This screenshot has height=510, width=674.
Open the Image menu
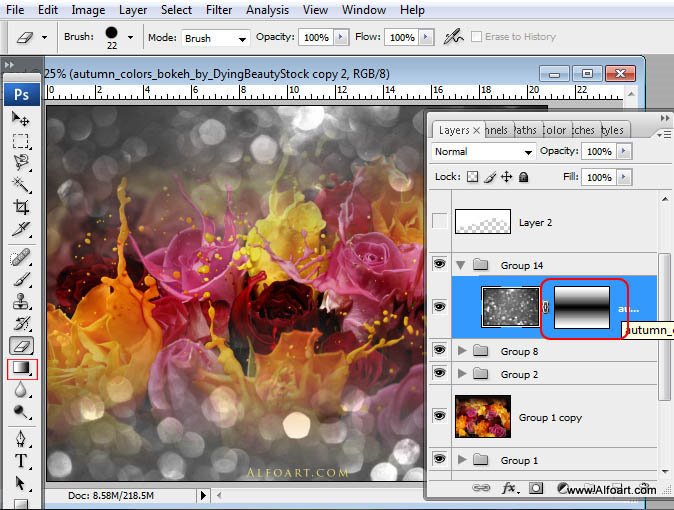[88, 9]
